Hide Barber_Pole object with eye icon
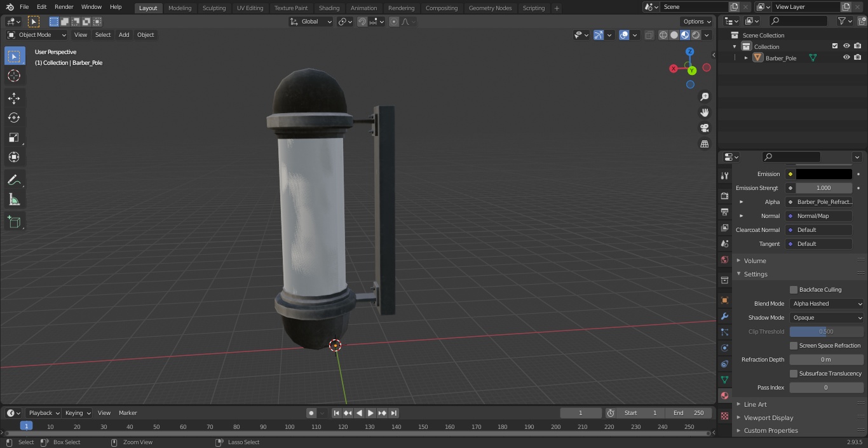Screen dimensions: 868x448 846,58
